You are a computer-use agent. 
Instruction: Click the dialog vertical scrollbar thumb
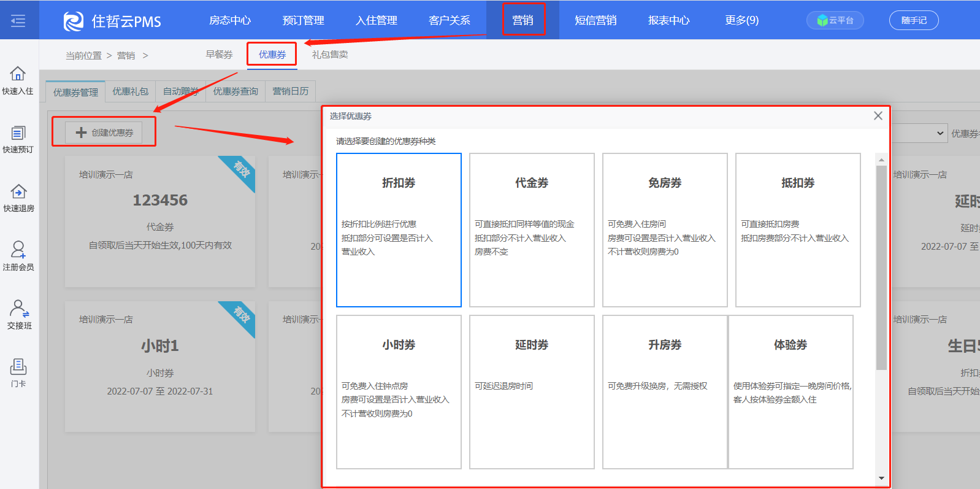pyautogui.click(x=881, y=268)
